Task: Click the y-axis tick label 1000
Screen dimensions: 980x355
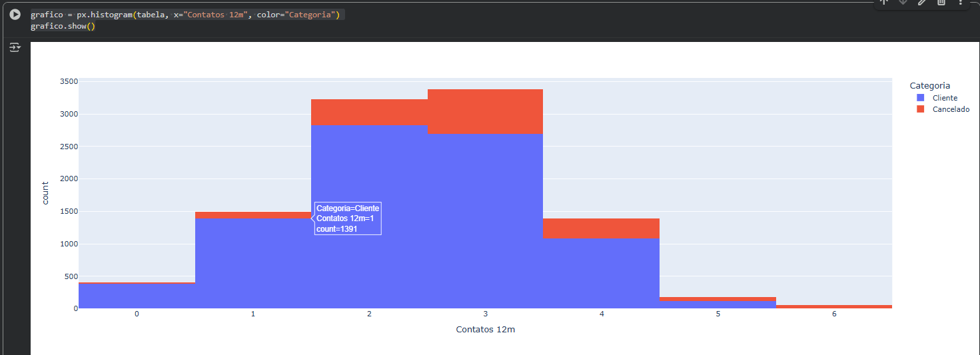Action: click(69, 244)
